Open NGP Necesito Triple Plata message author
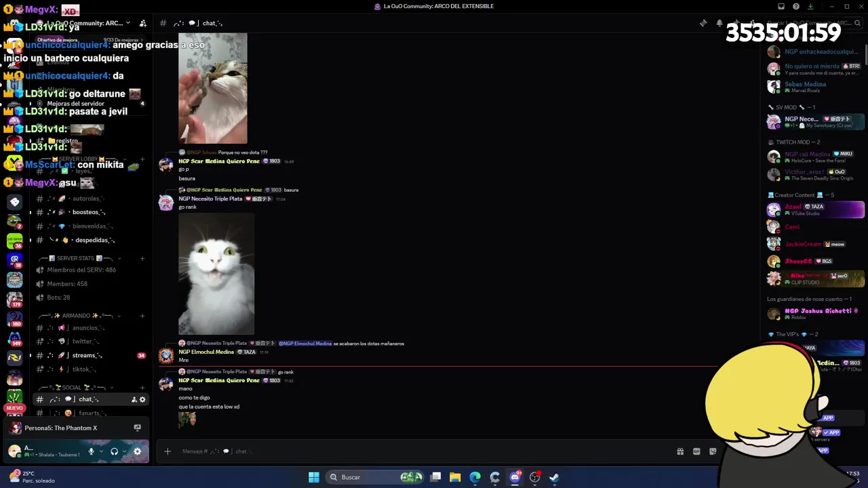Image resolution: width=868 pixels, height=488 pixels. coord(210,199)
